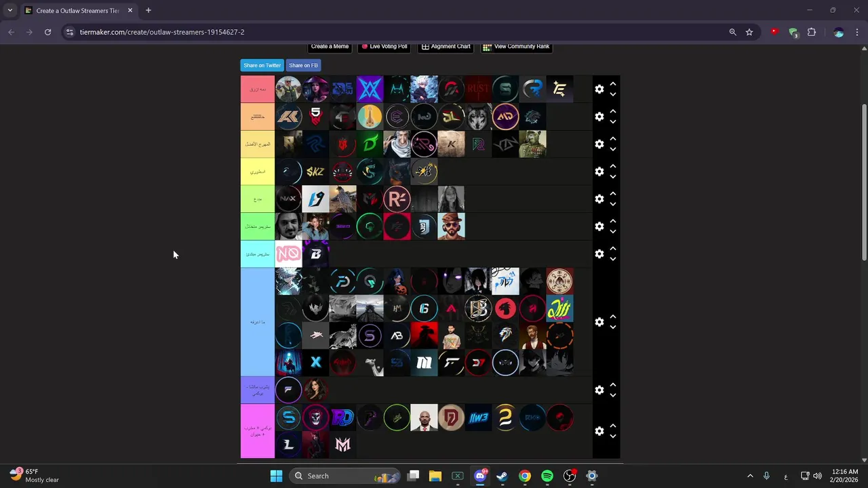Open View Community Rank

(x=516, y=47)
